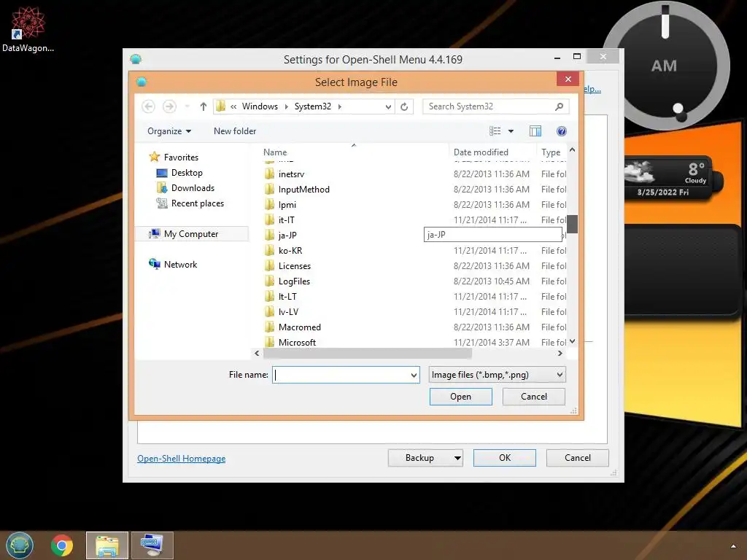This screenshot has height=560, width=747.
Task: Select Favorites in the navigation pane
Action: point(181,157)
